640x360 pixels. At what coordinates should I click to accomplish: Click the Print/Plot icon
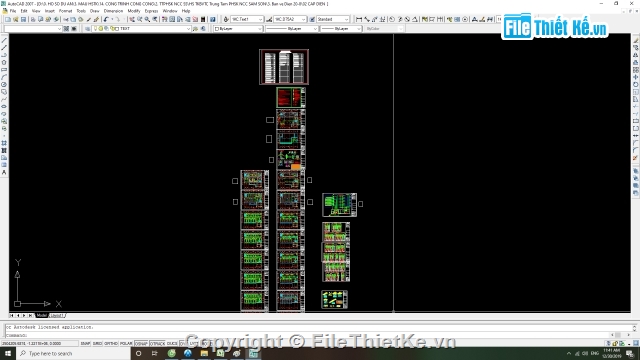point(33,19)
